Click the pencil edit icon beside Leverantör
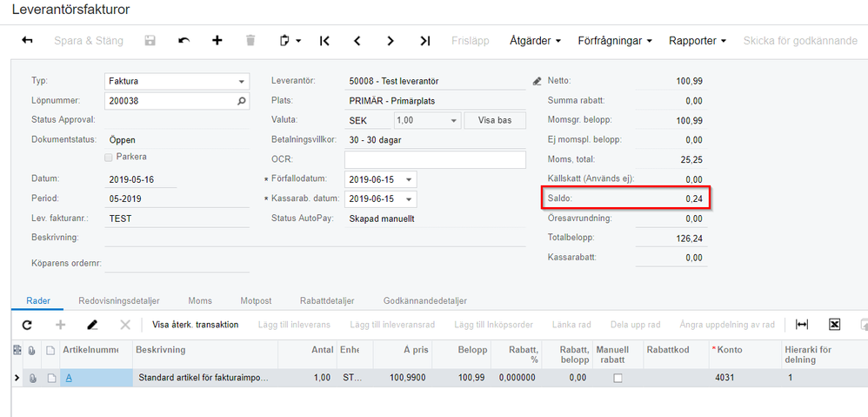Viewport: 868px width, 417px height. click(x=536, y=82)
